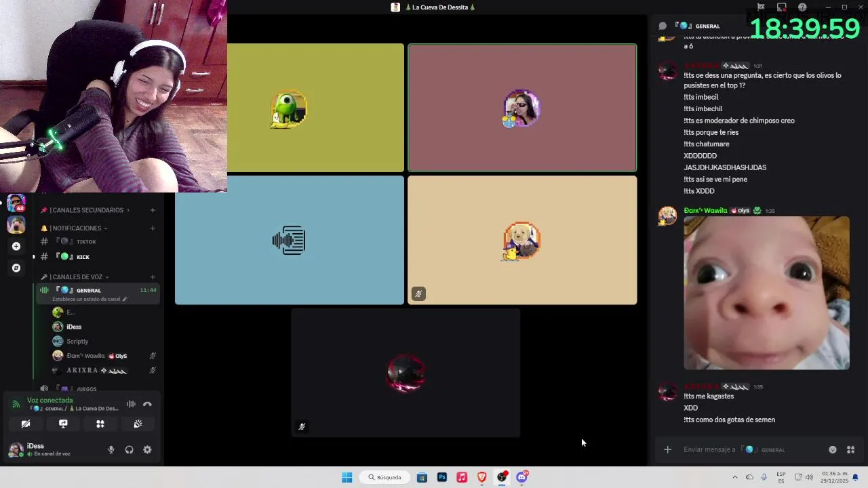The width and height of the screenshot is (868, 488).
Task: Create channel in Canales Secundarios
Action: tap(153, 210)
